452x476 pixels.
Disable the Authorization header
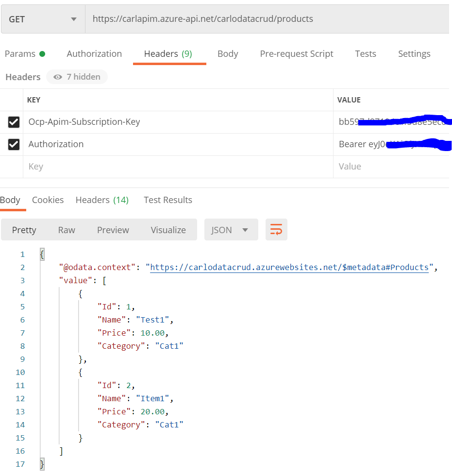click(x=13, y=144)
